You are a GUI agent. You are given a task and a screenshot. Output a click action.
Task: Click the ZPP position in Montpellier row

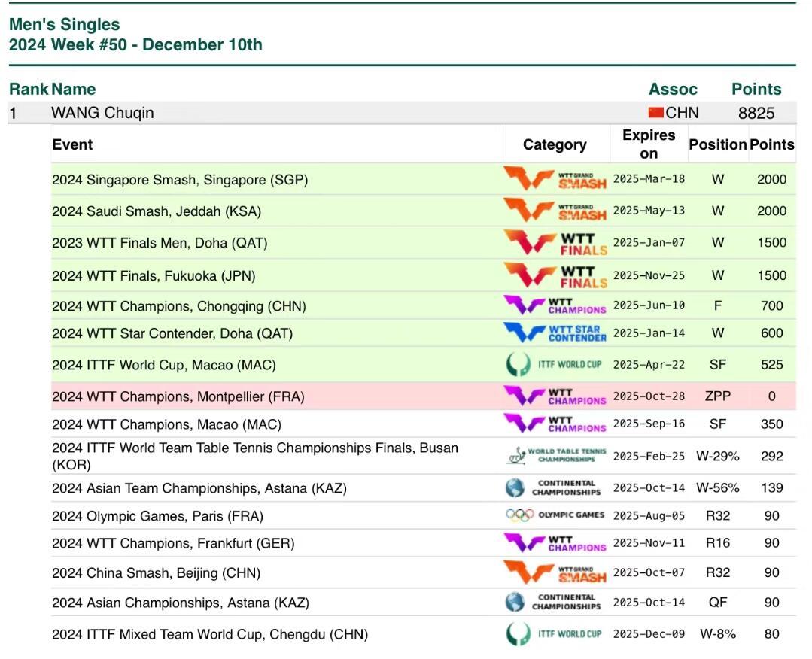tap(717, 396)
